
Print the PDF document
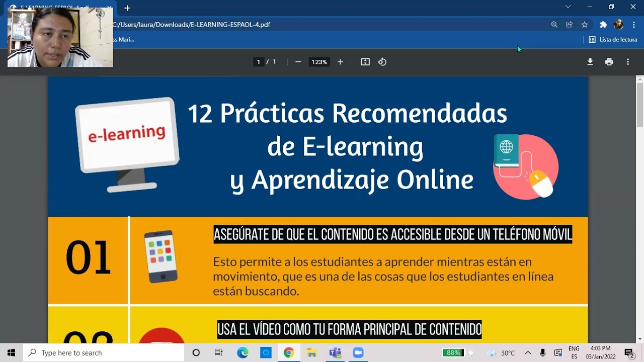coord(609,62)
